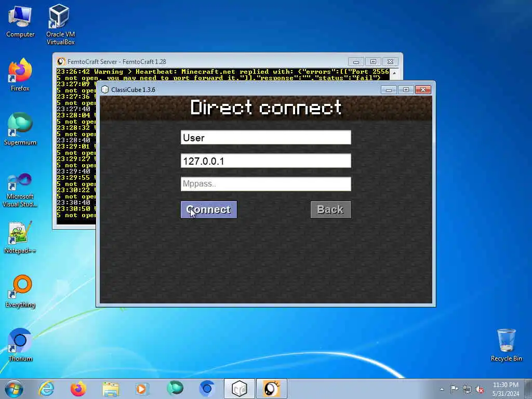Click the FemtoCraft Server title text

click(x=117, y=62)
